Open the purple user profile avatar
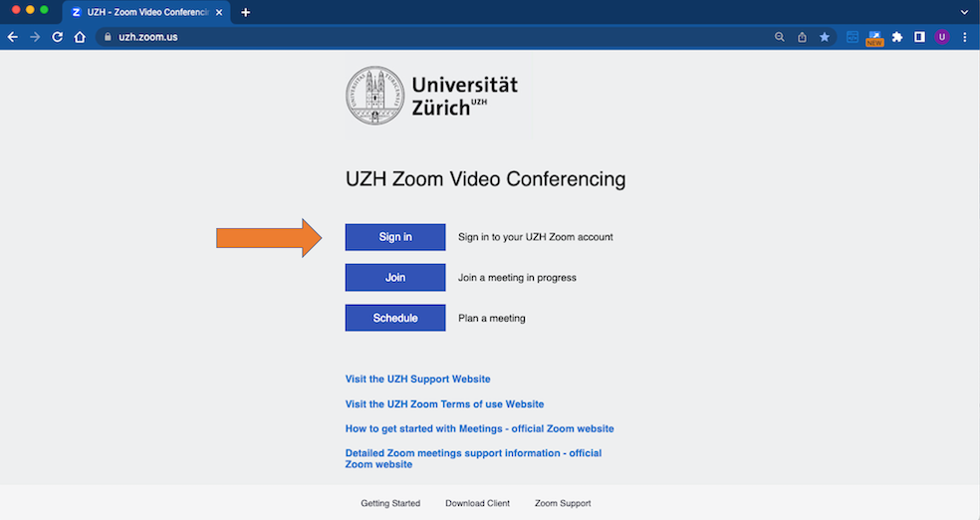 tap(942, 37)
